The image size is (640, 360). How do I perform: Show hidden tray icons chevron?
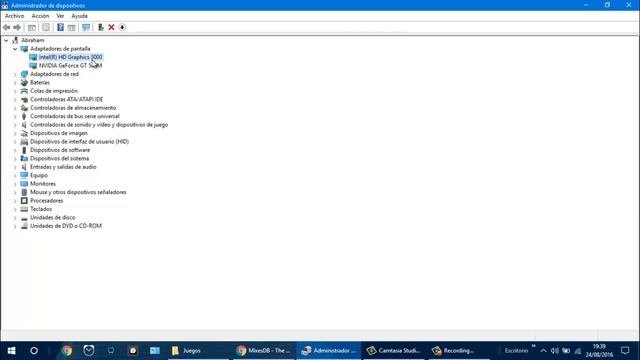click(x=543, y=351)
